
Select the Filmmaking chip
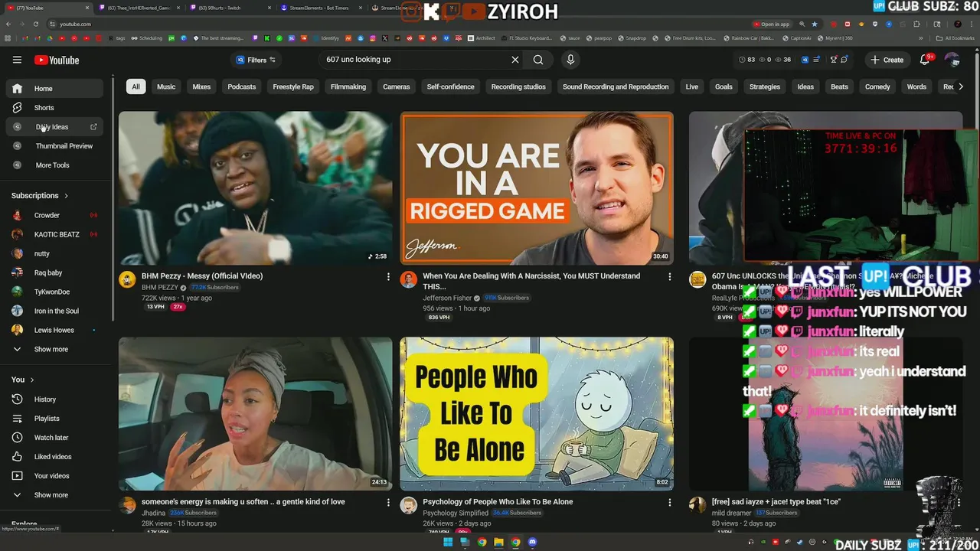tap(348, 86)
